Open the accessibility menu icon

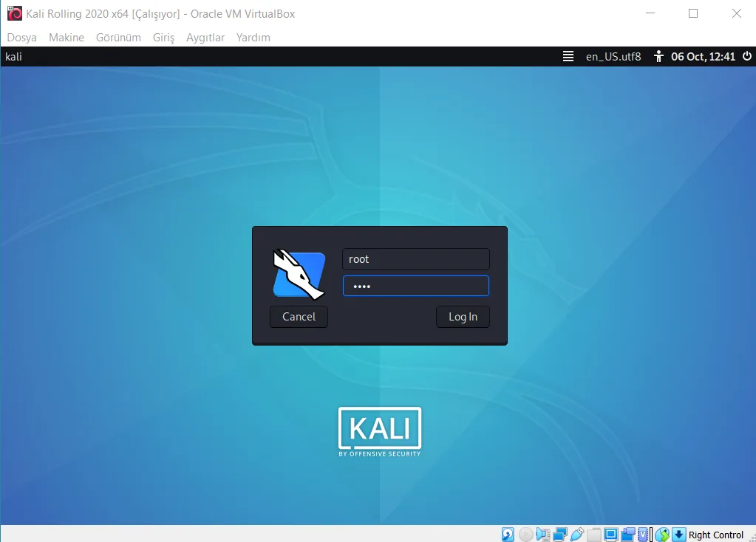(x=658, y=56)
